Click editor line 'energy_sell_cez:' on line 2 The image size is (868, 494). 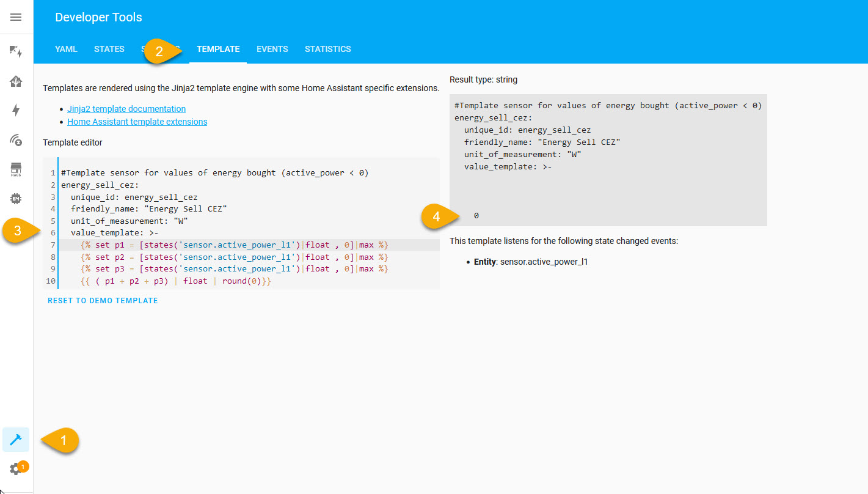(x=100, y=185)
